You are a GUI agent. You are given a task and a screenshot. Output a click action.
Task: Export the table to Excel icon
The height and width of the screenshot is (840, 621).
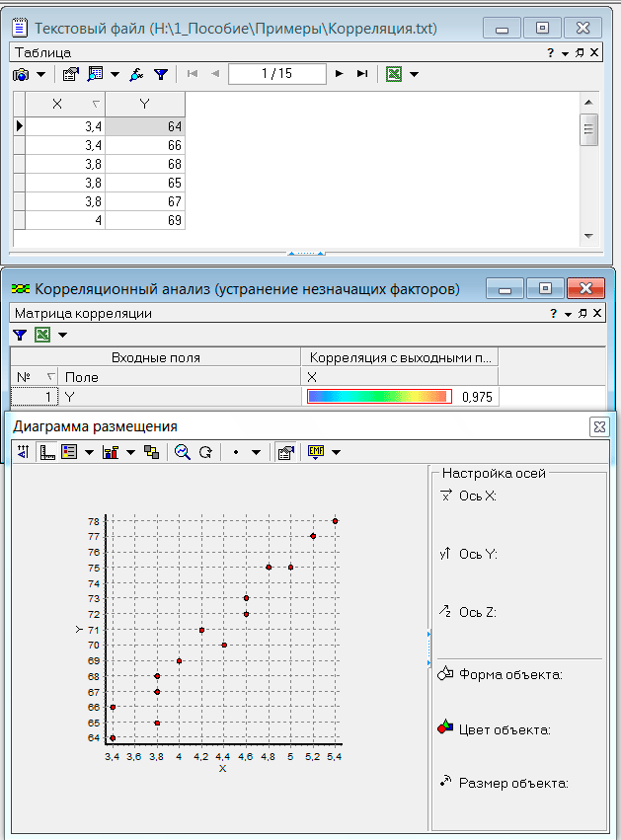pos(394,74)
